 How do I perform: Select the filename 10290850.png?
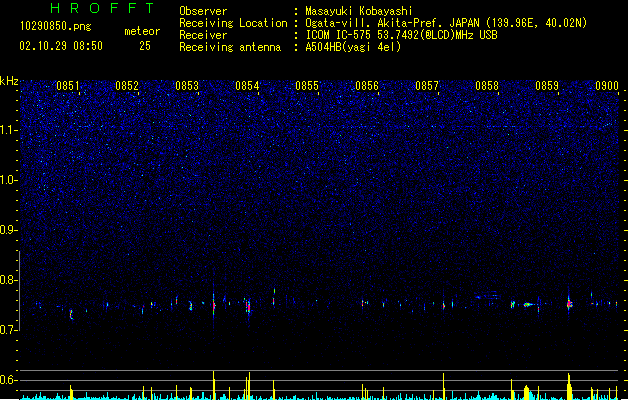pyautogui.click(x=56, y=26)
